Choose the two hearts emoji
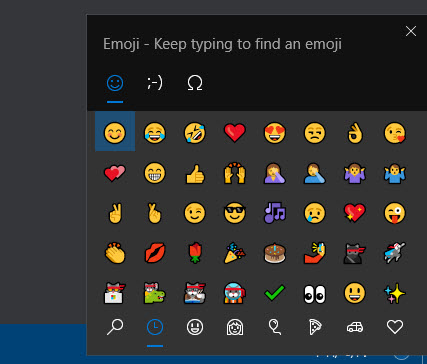This screenshot has height=364, width=427. [115, 173]
